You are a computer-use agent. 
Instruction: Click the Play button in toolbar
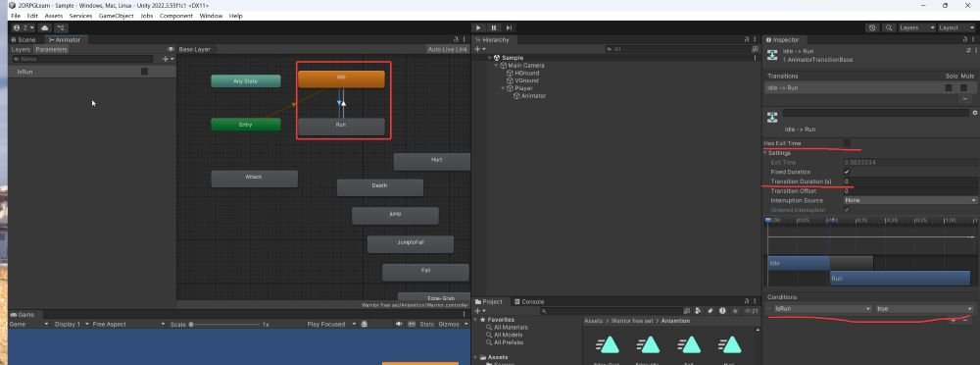[x=478, y=27]
